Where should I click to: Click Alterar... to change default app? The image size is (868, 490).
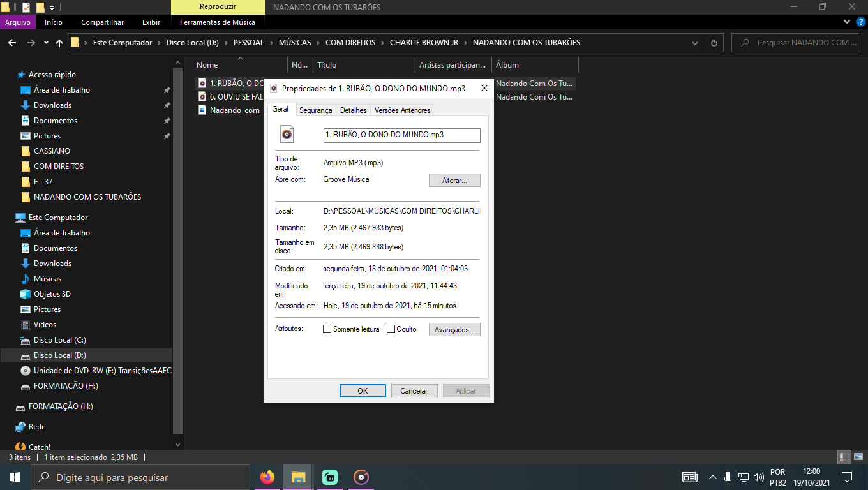point(454,181)
